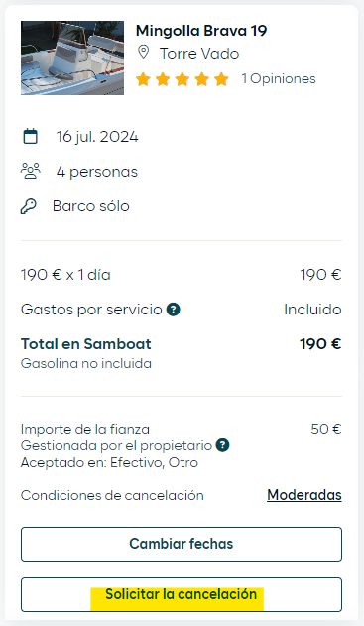
Task: Click the fifth rating star
Action: point(221,79)
